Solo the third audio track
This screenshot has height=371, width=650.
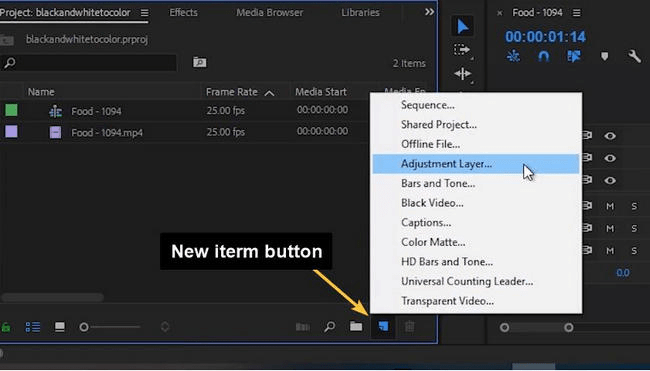point(634,250)
